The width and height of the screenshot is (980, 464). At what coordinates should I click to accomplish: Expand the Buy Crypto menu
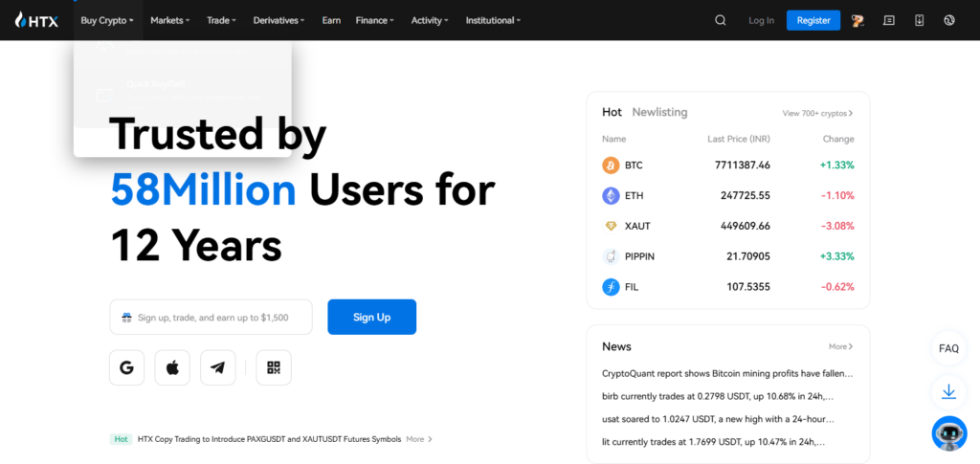click(x=107, y=20)
